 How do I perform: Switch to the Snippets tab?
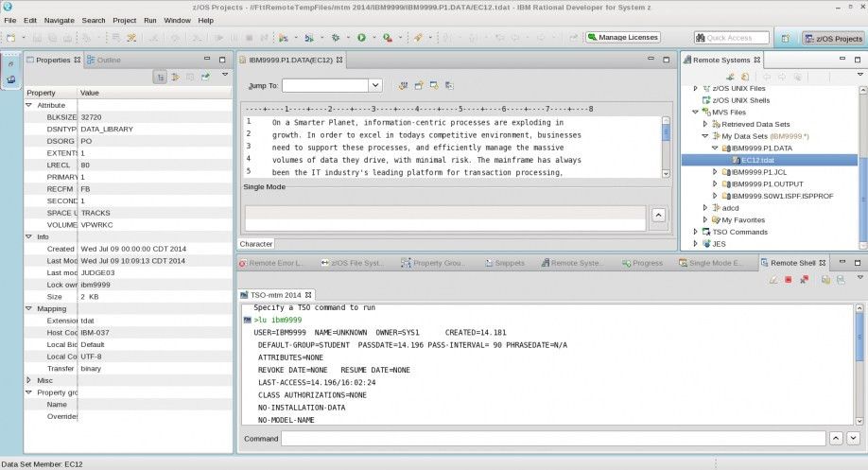click(x=504, y=263)
